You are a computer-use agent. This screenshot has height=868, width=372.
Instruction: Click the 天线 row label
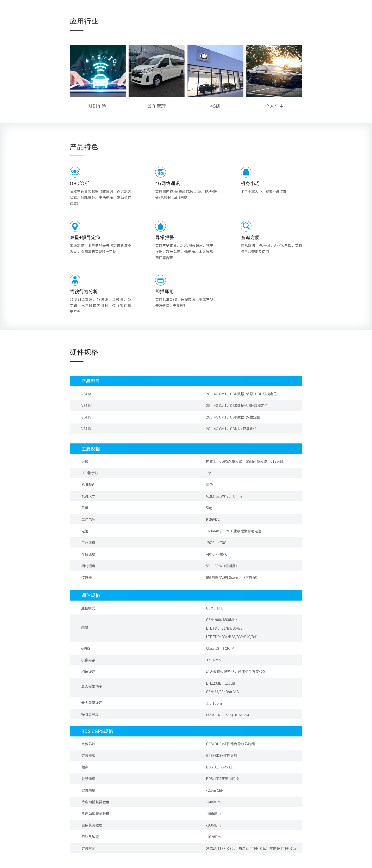pos(85,461)
